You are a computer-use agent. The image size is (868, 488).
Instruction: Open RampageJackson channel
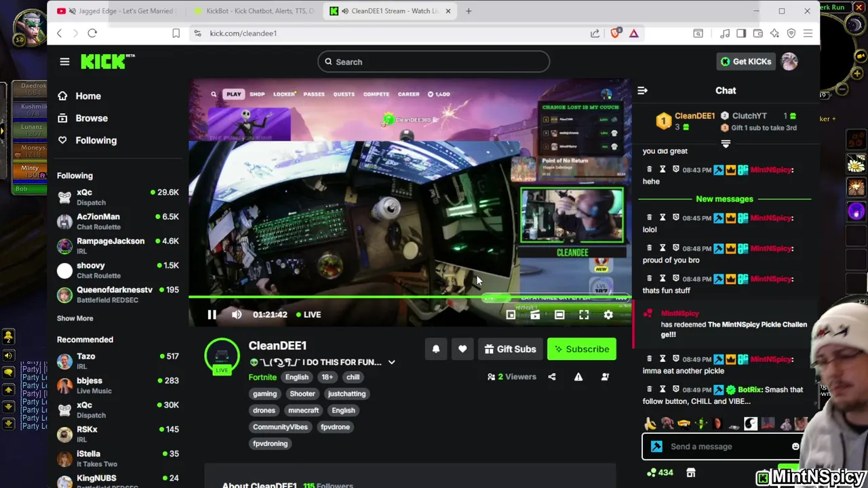(118, 246)
